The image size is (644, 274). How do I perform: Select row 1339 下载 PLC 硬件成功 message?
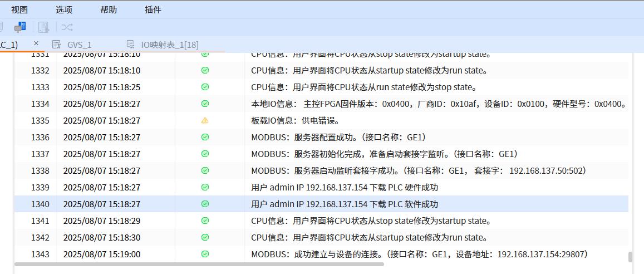pos(345,187)
